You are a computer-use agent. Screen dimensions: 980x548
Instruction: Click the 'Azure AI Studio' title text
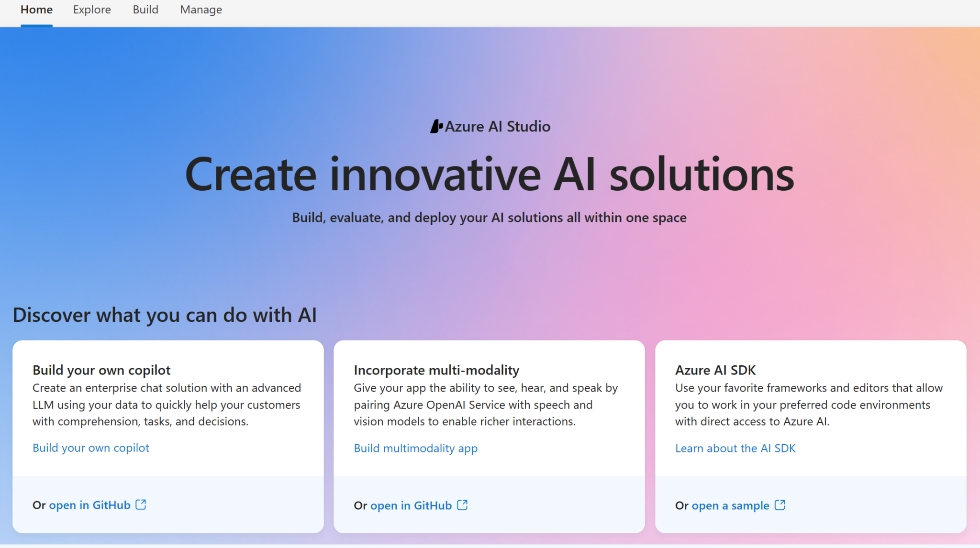point(498,126)
